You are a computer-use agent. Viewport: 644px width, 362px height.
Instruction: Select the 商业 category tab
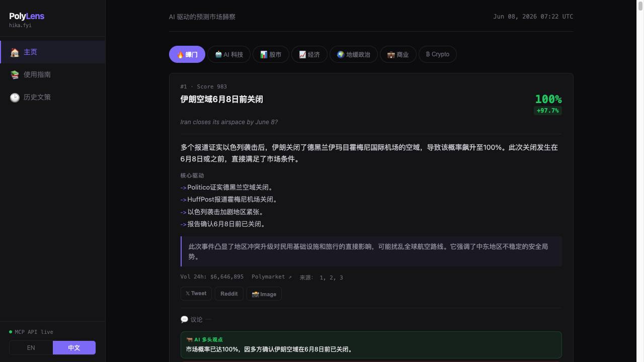tap(398, 54)
